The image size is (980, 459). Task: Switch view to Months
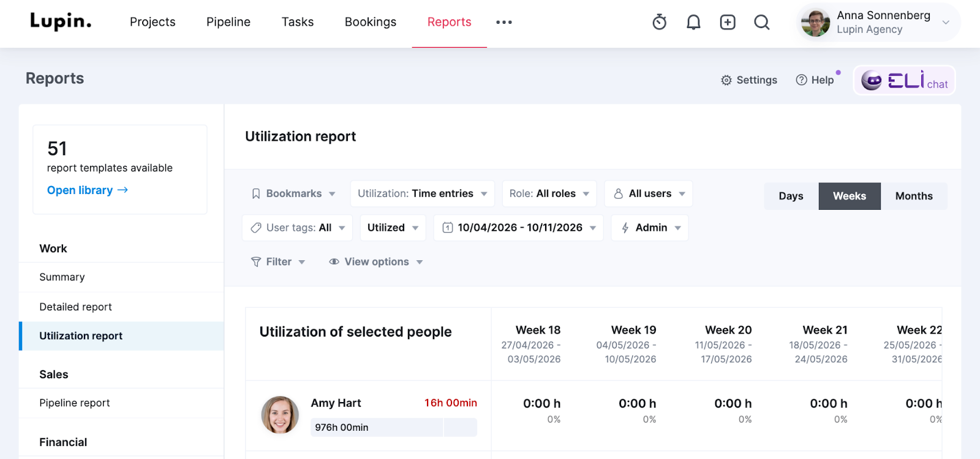913,196
